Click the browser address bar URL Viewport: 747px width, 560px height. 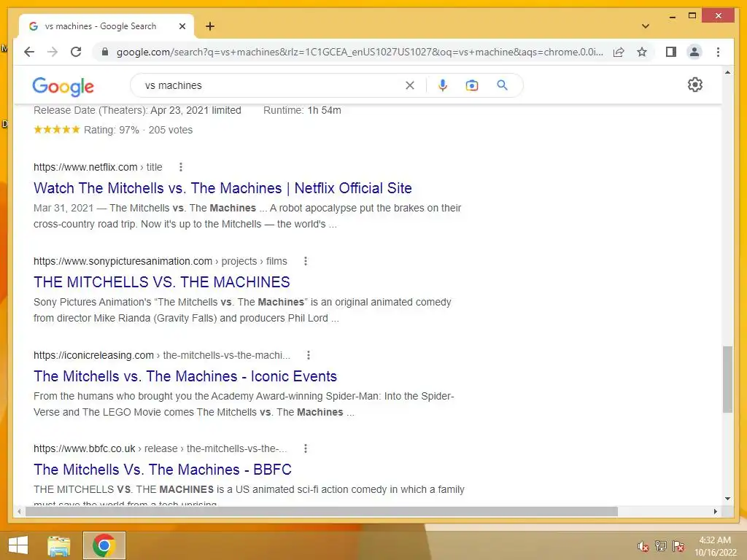(360, 52)
